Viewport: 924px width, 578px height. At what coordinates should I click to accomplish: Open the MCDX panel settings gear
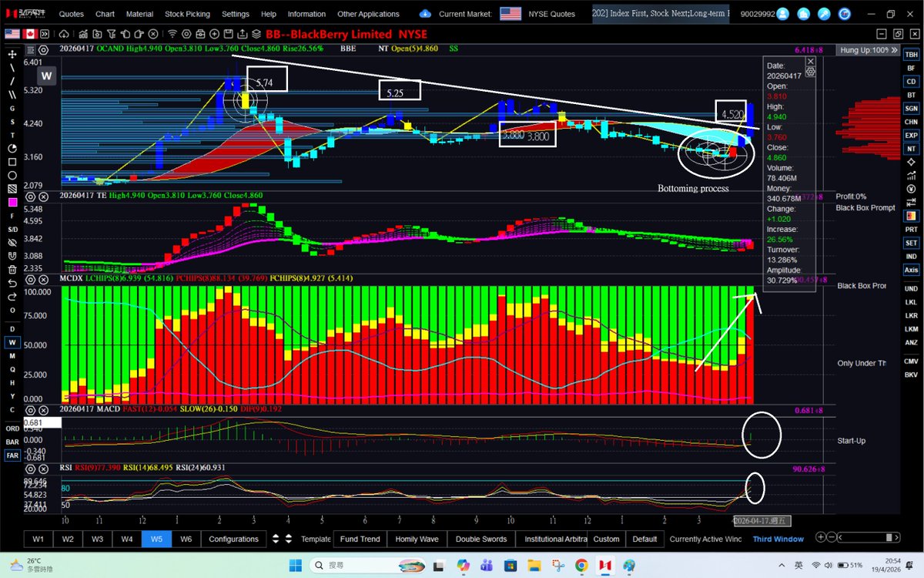[31, 278]
